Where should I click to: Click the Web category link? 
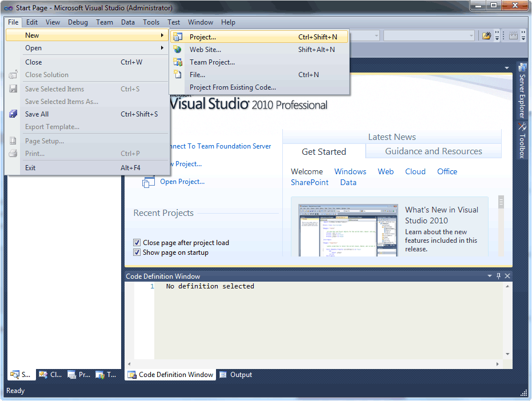pyautogui.click(x=386, y=171)
